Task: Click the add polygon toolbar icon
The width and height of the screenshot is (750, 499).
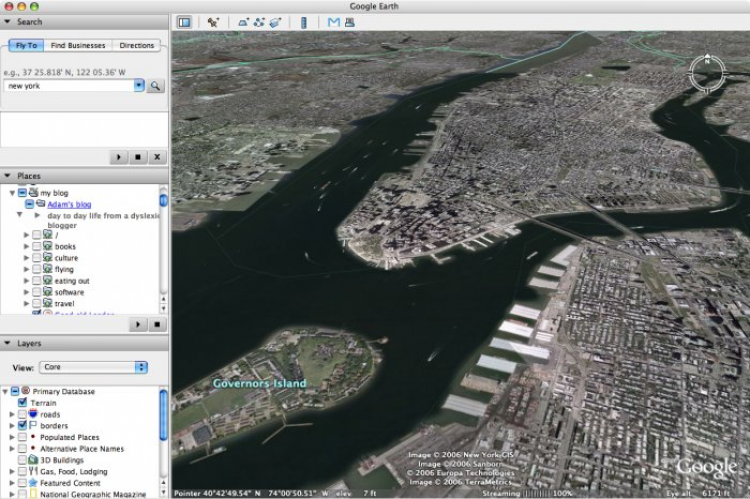Action: click(x=243, y=22)
